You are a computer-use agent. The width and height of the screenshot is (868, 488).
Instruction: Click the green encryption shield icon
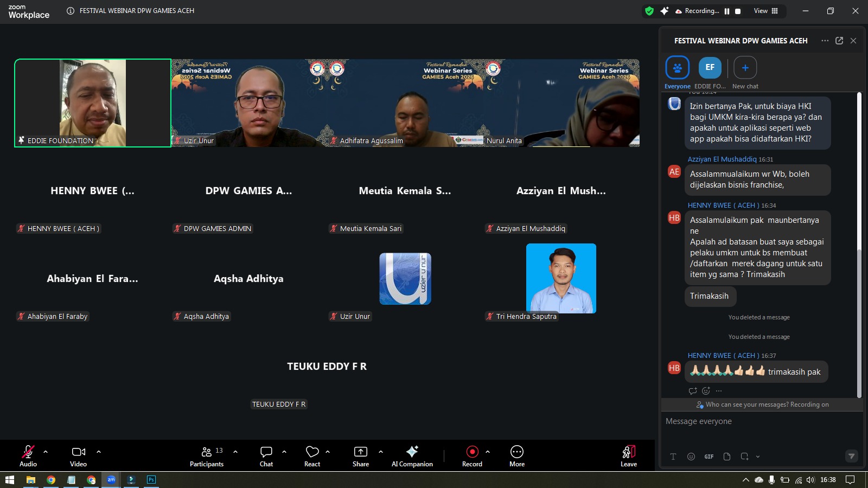(x=649, y=11)
